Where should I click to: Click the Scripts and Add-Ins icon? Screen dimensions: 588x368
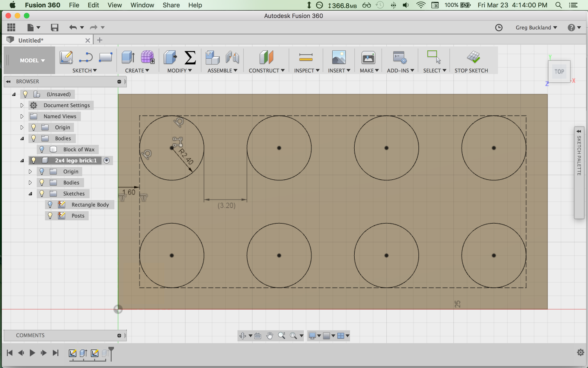pos(400,57)
